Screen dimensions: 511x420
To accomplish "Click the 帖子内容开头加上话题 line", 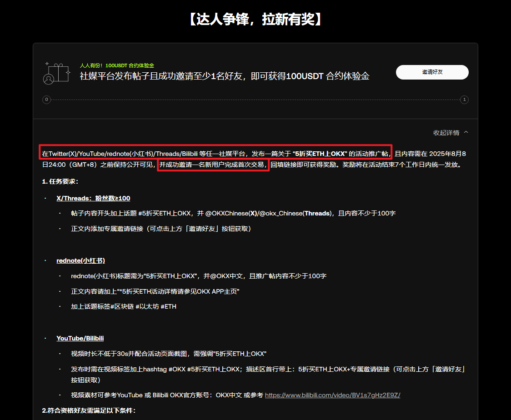I will (x=233, y=214).
